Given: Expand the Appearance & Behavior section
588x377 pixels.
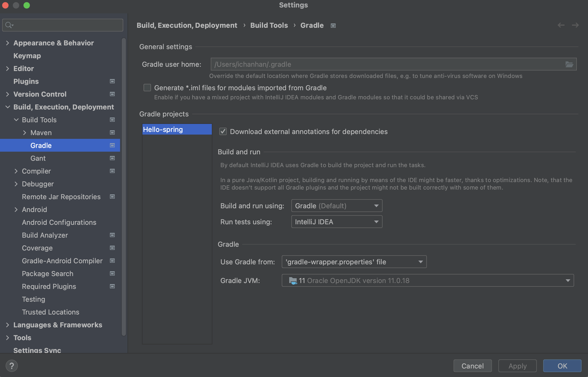Looking at the screenshot, I should click(7, 42).
